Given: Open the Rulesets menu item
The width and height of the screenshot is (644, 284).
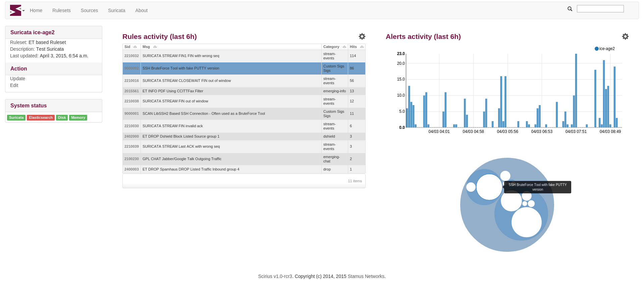Looking at the screenshot, I should (61, 10).
